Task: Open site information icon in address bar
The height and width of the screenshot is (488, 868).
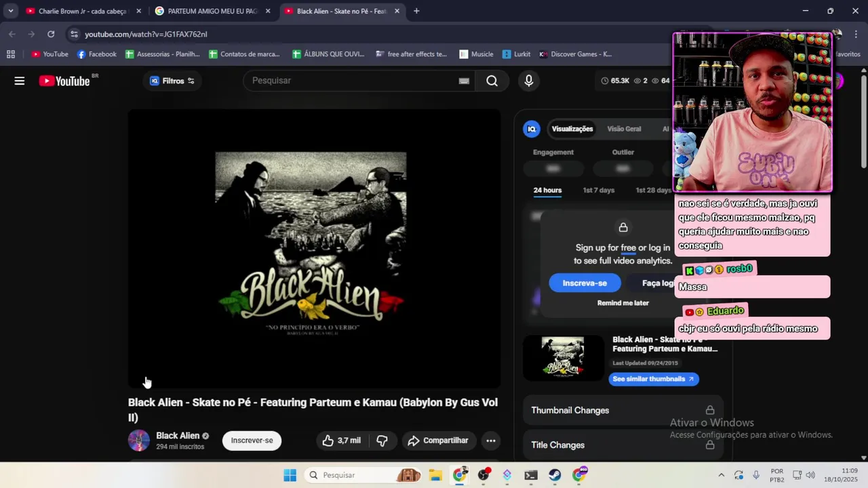Action: (x=74, y=34)
